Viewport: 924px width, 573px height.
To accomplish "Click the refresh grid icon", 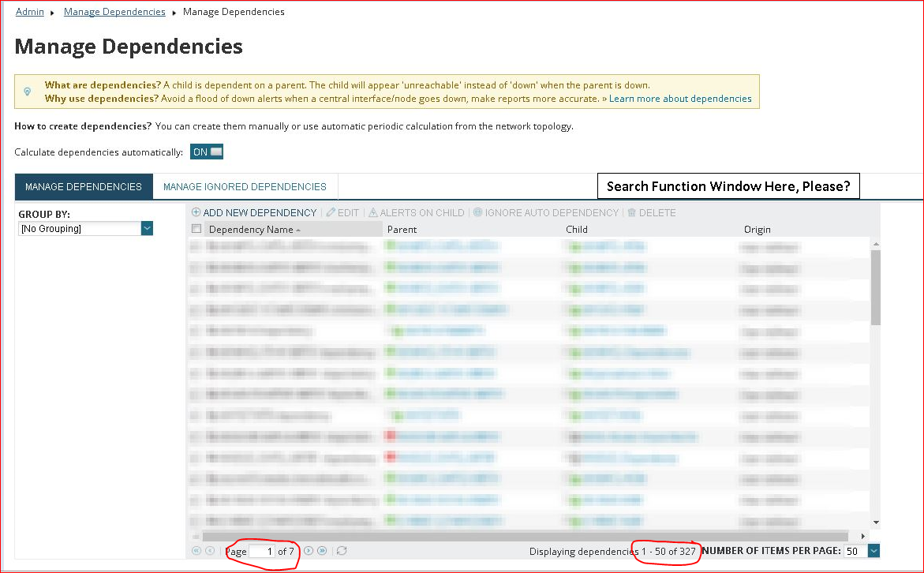I will click(x=342, y=551).
